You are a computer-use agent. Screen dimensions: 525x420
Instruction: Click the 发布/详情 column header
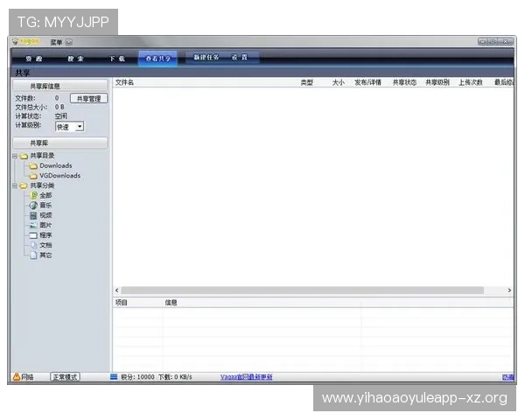click(x=367, y=82)
